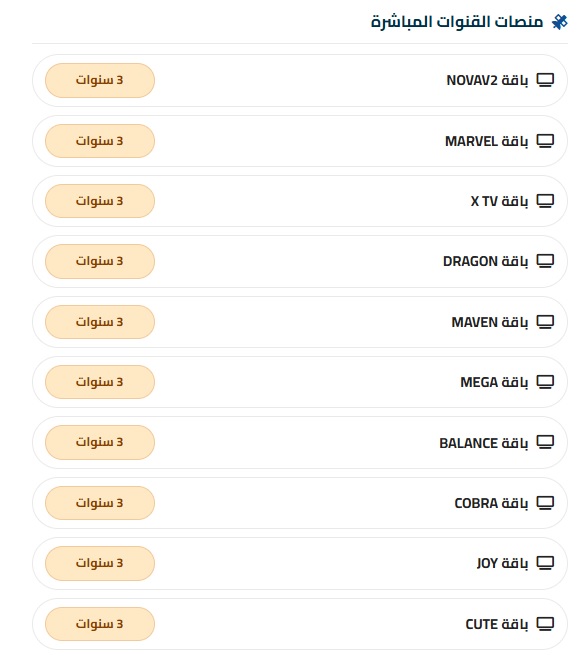Select the 3 سنوات badge for NOVAV2
Screen dimensions: 586x658
[x=100, y=80]
